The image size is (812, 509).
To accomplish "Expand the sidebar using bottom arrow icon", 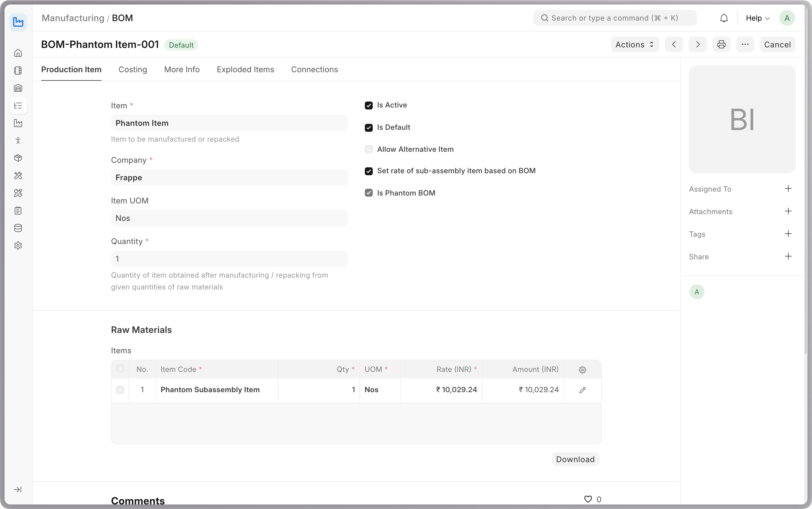I will (x=18, y=490).
